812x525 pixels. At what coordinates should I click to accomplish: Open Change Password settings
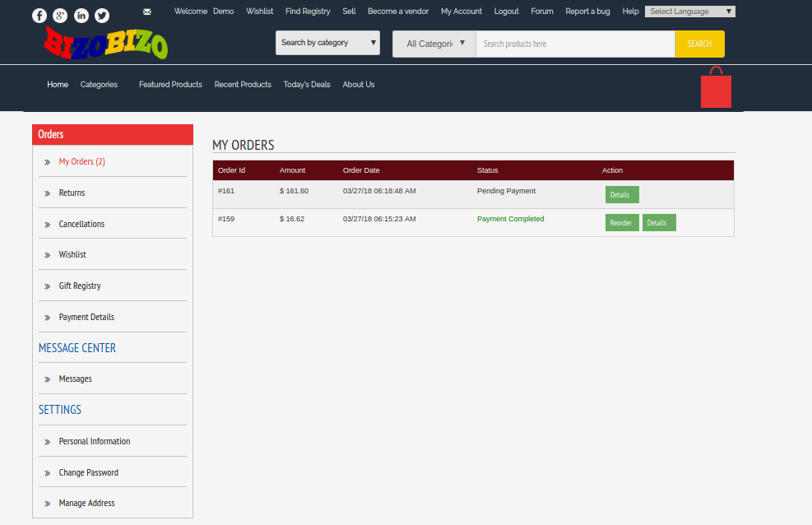click(x=89, y=472)
